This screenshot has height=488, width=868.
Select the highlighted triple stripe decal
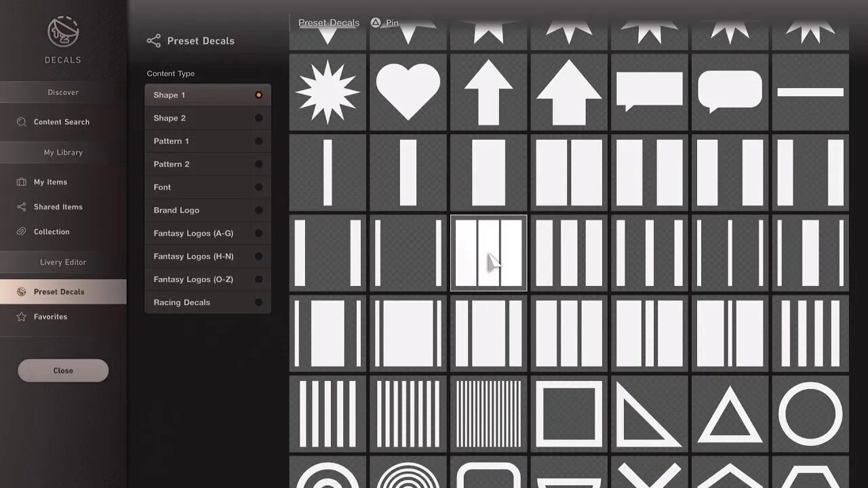point(488,253)
